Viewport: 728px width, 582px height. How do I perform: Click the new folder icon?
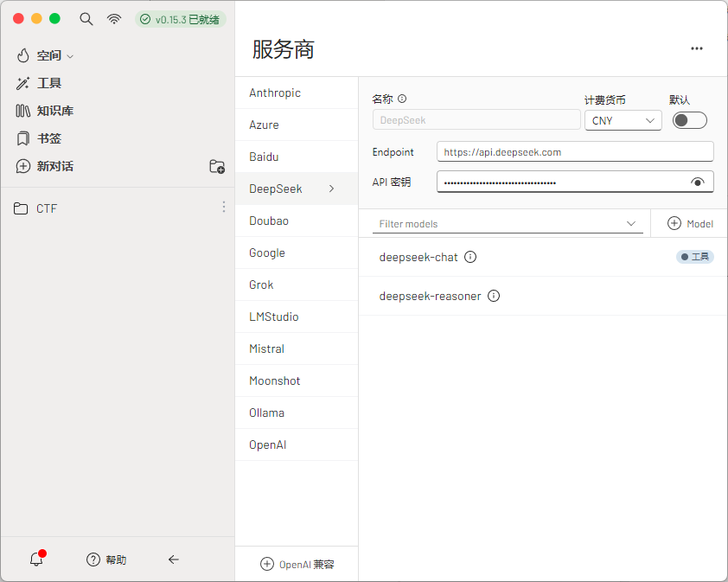(217, 166)
